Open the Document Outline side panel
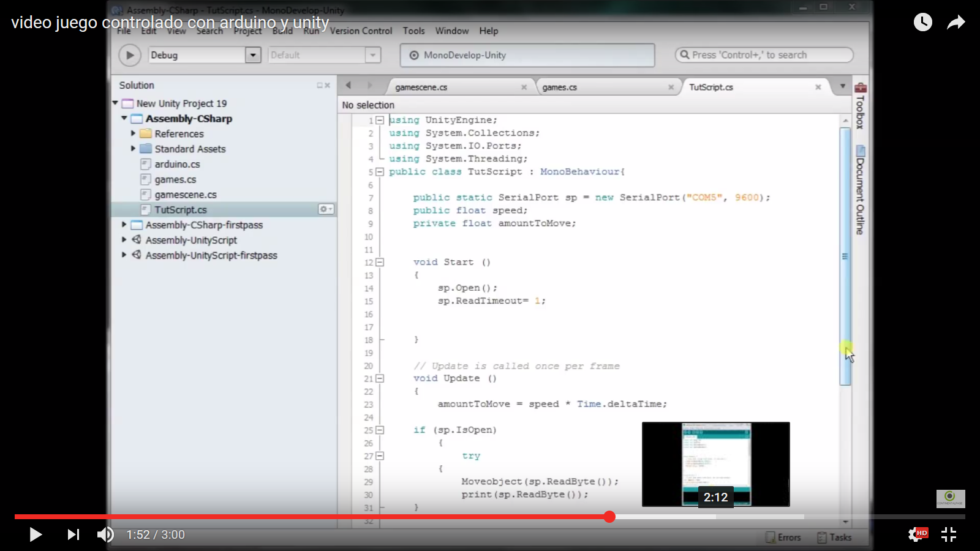The width and height of the screenshot is (980, 551). click(860, 190)
